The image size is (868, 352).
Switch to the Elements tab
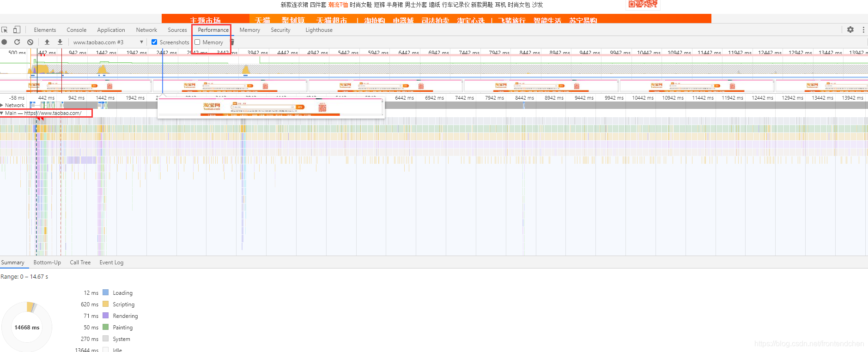[45, 30]
